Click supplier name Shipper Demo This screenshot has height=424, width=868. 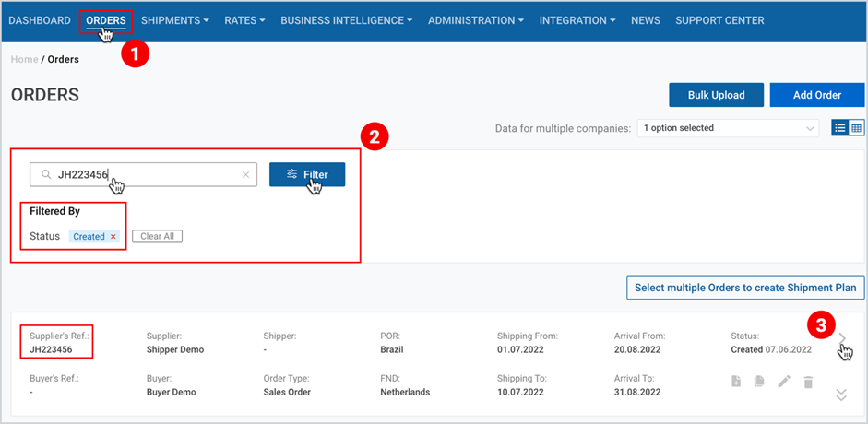[175, 350]
